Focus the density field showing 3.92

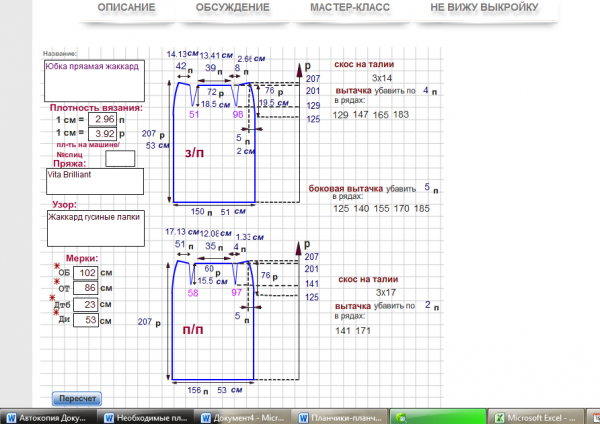pos(103,133)
